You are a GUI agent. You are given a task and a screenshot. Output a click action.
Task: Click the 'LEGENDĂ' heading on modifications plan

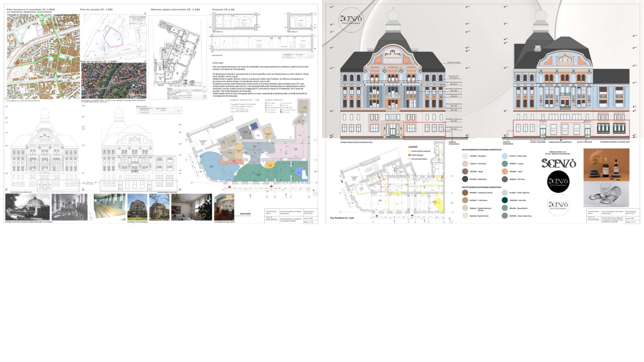[413, 147]
